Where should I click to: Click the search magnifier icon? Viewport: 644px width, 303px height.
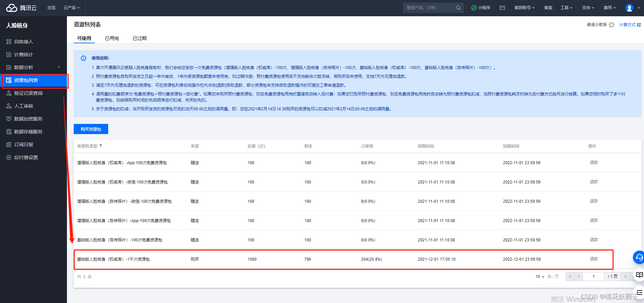pyautogui.click(x=458, y=8)
